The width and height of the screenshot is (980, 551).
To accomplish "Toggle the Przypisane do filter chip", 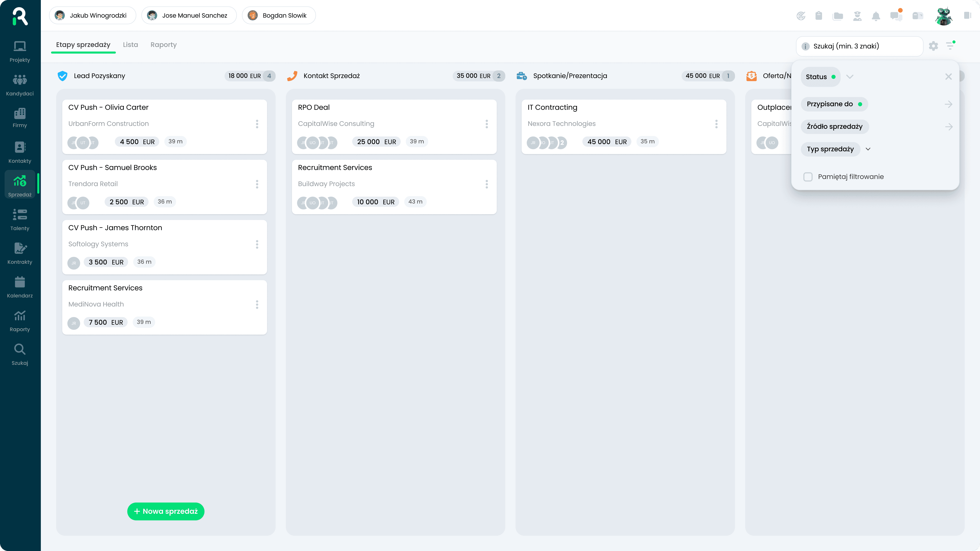I will point(834,104).
